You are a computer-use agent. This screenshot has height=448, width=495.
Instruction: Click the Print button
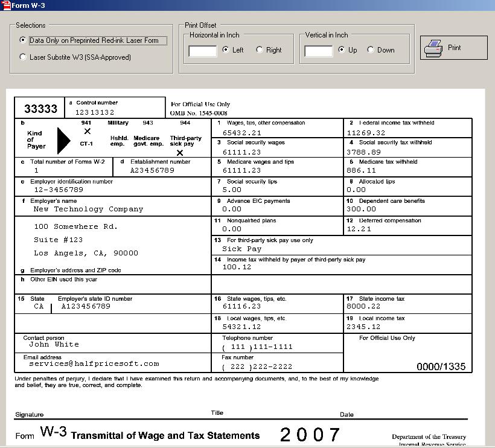click(453, 47)
